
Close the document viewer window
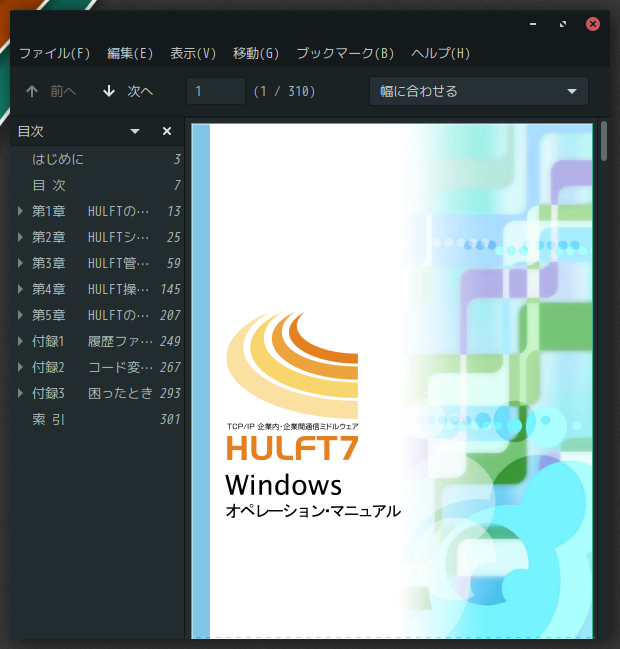(x=593, y=24)
